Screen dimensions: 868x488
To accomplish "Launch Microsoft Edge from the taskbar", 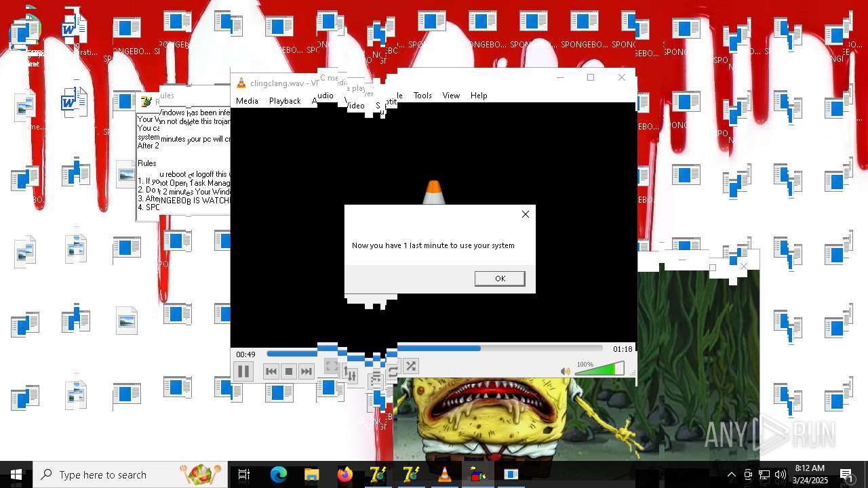I will pyautogui.click(x=279, y=474).
